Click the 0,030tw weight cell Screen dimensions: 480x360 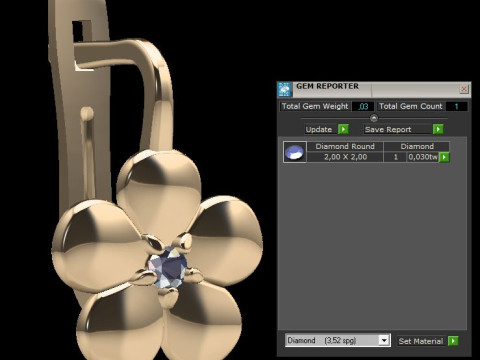click(423, 157)
